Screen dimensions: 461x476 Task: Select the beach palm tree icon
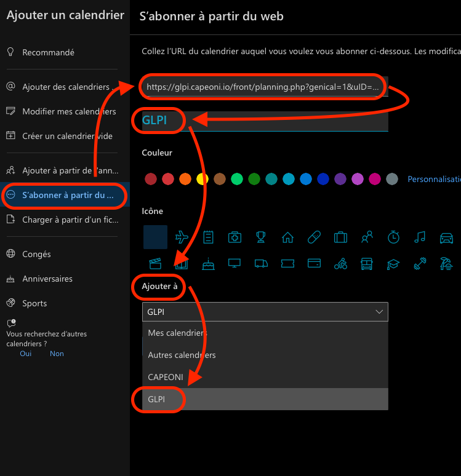tap(446, 263)
